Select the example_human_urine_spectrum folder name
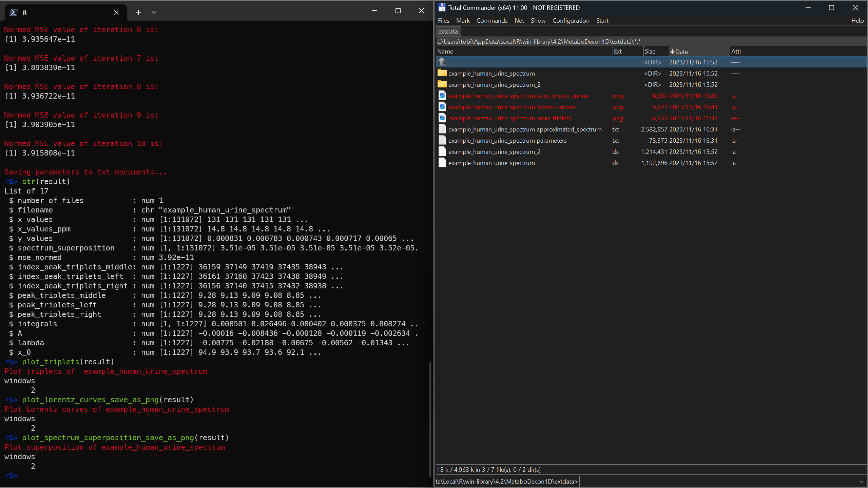868x488 pixels. coord(491,74)
